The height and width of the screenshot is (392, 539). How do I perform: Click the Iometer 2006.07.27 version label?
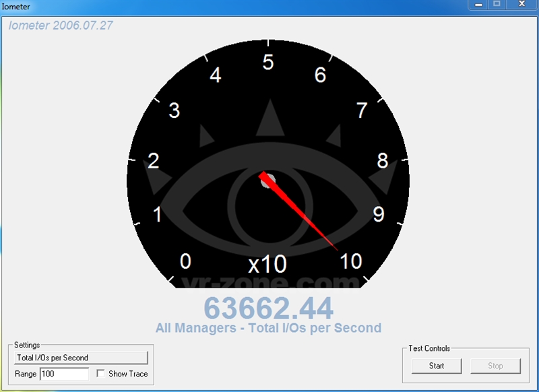(61, 26)
